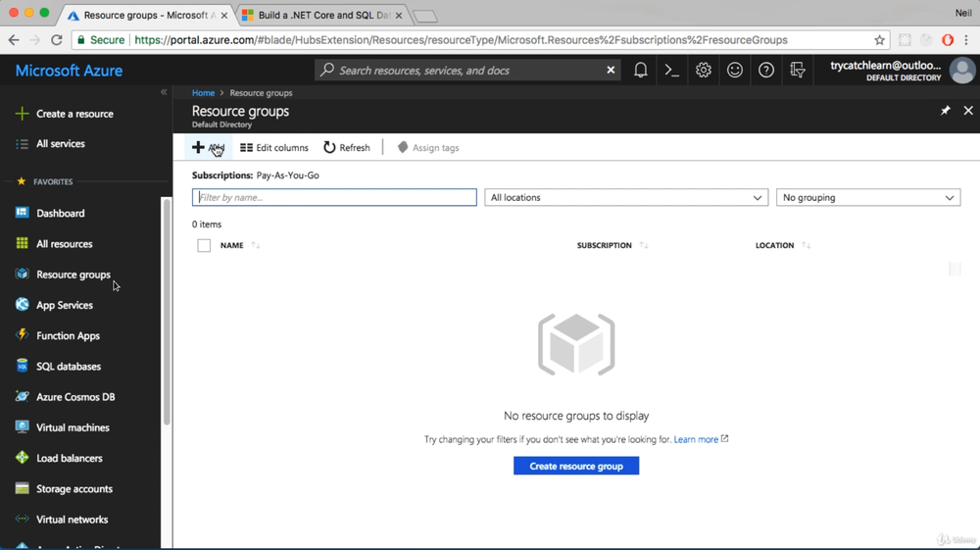Select the Resource groups browser tab

(x=148, y=15)
